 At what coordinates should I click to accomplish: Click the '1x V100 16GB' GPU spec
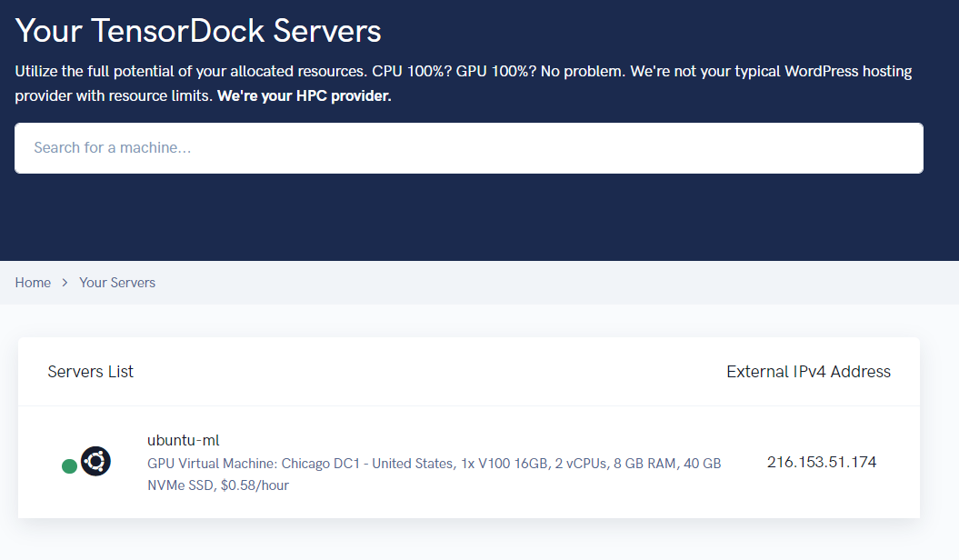coord(504,464)
